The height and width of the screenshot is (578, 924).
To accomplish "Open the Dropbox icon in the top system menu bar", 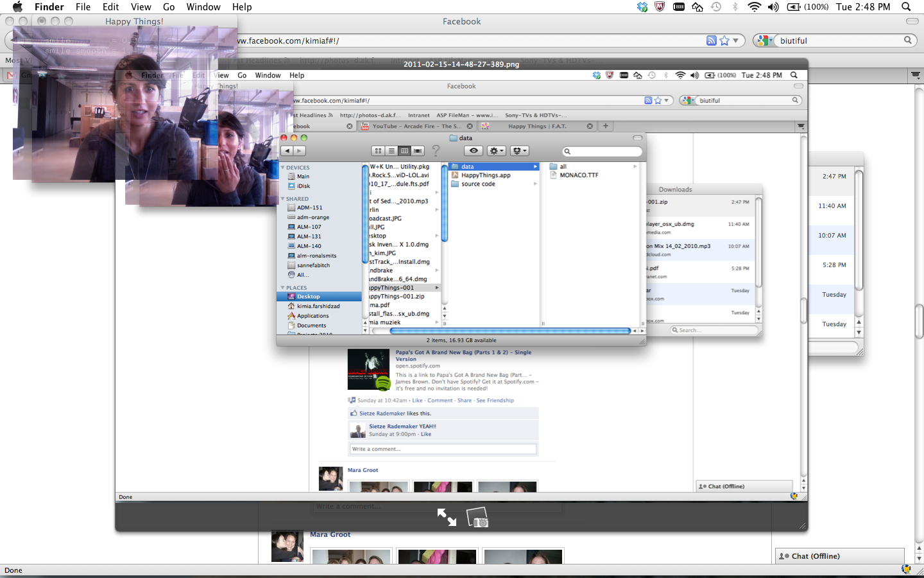I will 642,7.
